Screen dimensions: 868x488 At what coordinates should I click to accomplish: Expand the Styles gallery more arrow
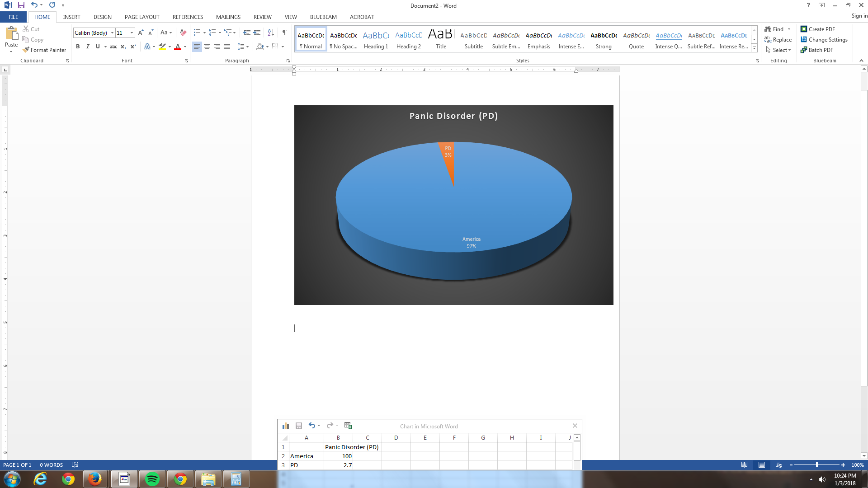point(754,48)
